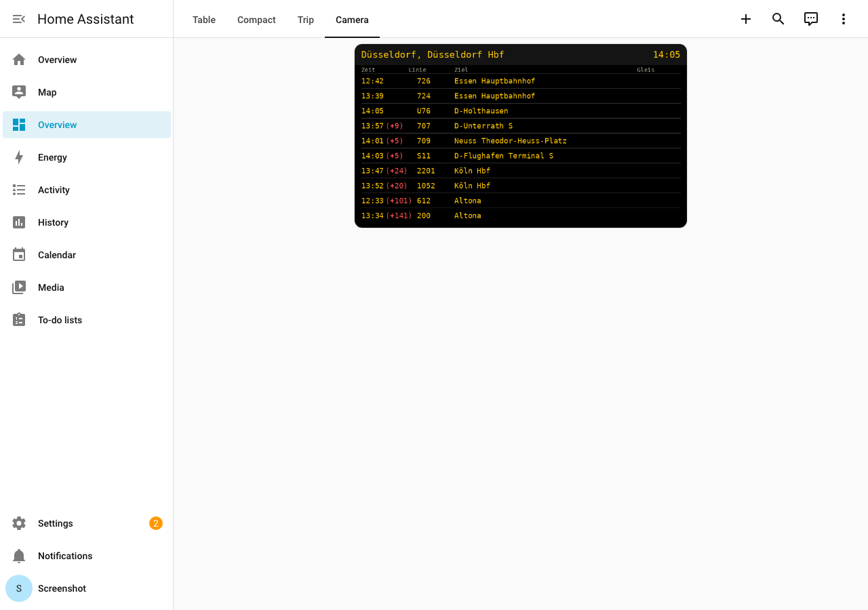Click the line 724 Essen Hauptbahnhof row
The image size is (868, 610).
[521, 96]
